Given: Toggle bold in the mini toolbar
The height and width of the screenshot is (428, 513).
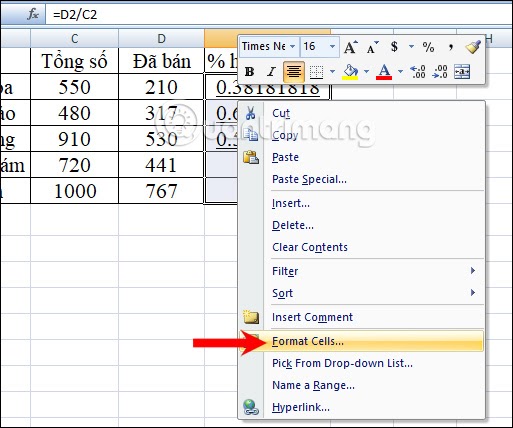Looking at the screenshot, I should click(249, 72).
